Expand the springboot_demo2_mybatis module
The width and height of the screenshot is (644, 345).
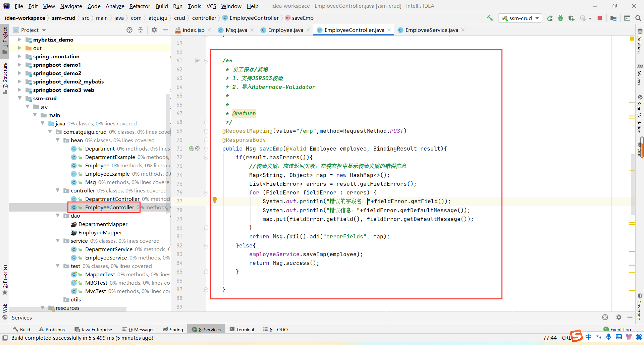(x=19, y=81)
